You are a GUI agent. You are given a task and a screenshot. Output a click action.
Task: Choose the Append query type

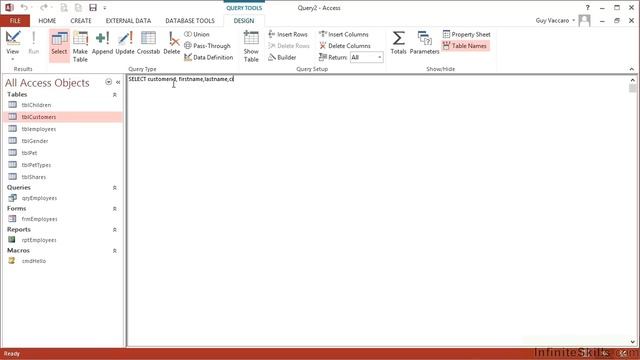coord(102,43)
